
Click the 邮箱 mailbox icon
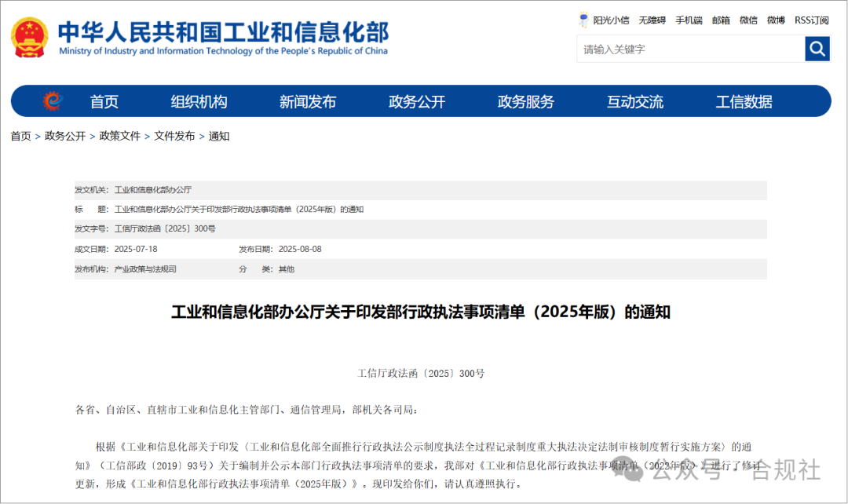coord(721,20)
